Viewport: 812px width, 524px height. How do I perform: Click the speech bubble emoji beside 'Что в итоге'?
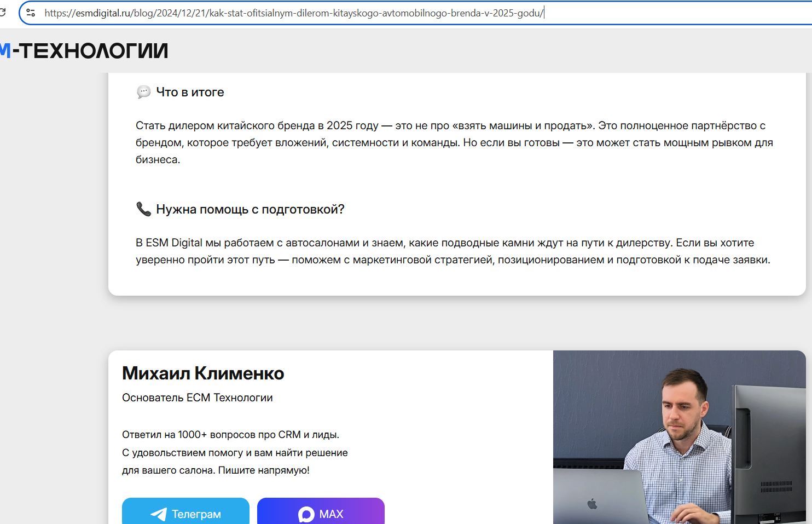tap(143, 92)
